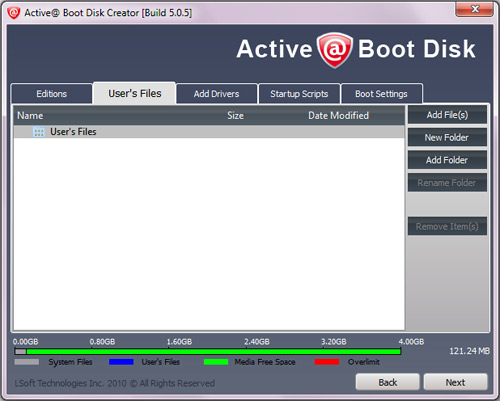The height and width of the screenshot is (401, 500).
Task: Click the green media capacity usage bar
Action: click(213, 351)
